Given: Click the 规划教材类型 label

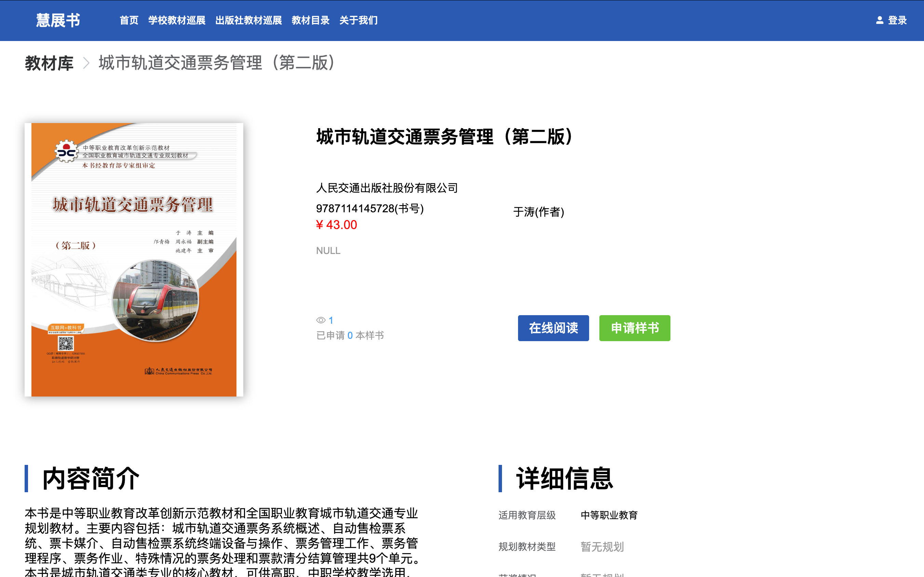Looking at the screenshot, I should (527, 547).
